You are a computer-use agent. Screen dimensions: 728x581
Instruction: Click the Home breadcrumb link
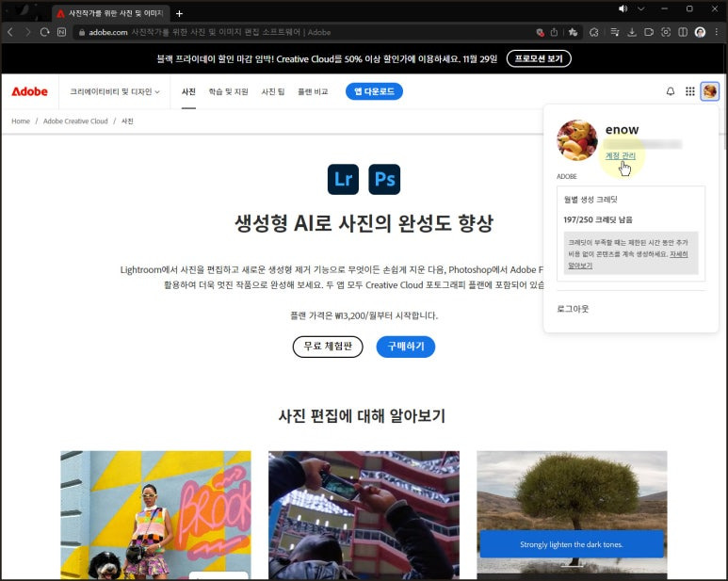click(x=21, y=121)
